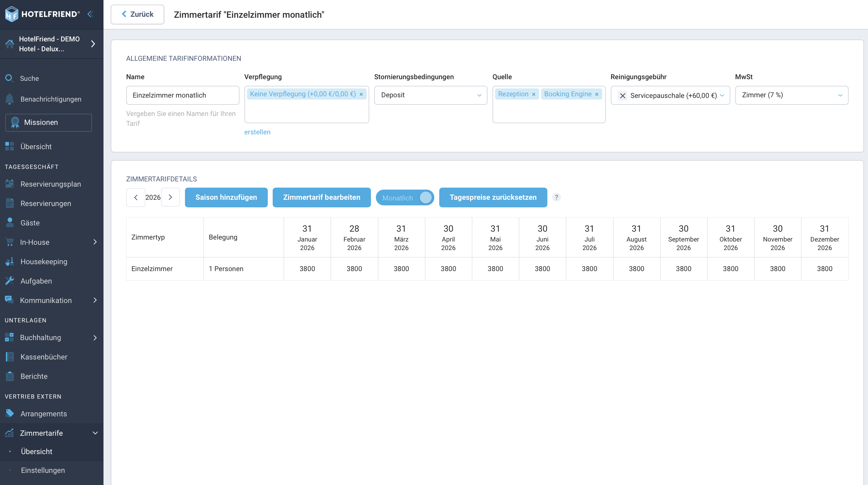Viewport: 868px width, 485px height.
Task: Open Suche via magnifier icon
Action: tap(10, 78)
